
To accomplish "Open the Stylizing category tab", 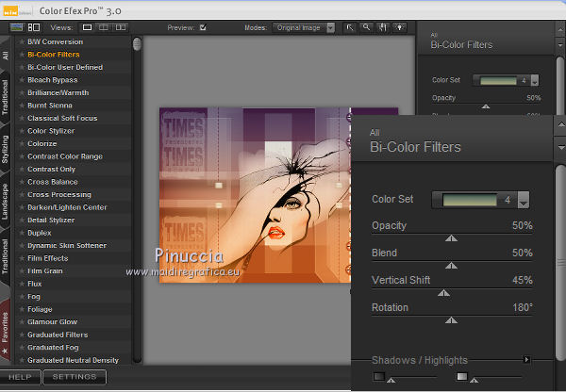I will point(5,149).
